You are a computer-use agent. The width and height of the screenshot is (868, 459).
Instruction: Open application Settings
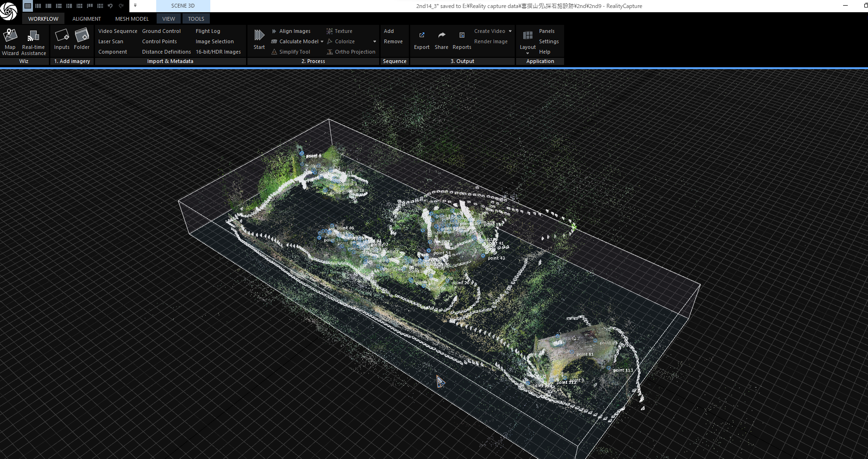(x=549, y=41)
